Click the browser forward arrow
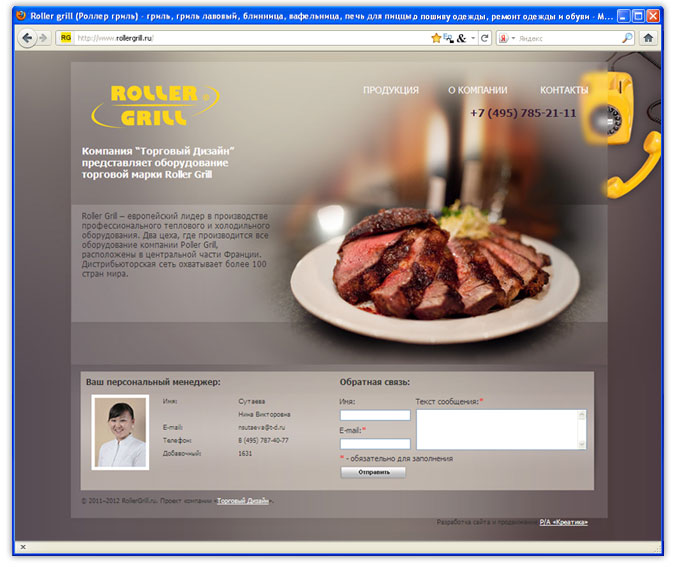678x567 pixels. (43, 38)
